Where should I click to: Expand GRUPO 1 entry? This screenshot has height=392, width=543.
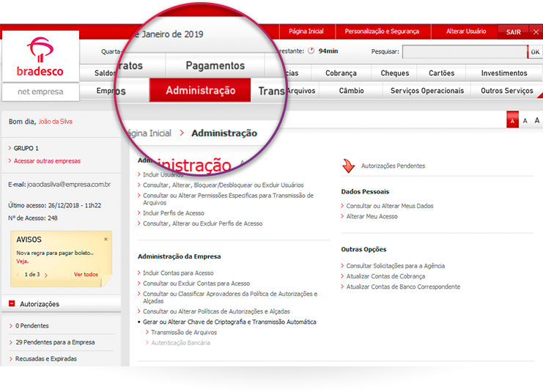click(x=26, y=148)
